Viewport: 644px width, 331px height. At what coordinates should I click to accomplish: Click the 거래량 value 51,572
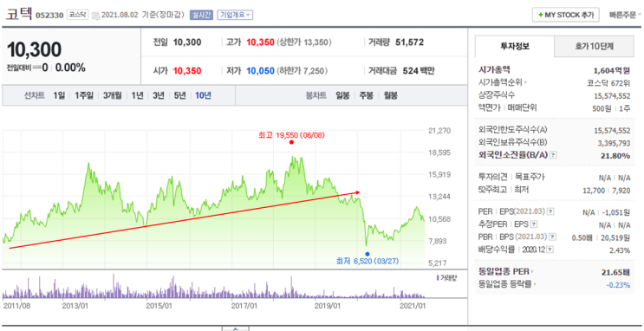coord(409,42)
